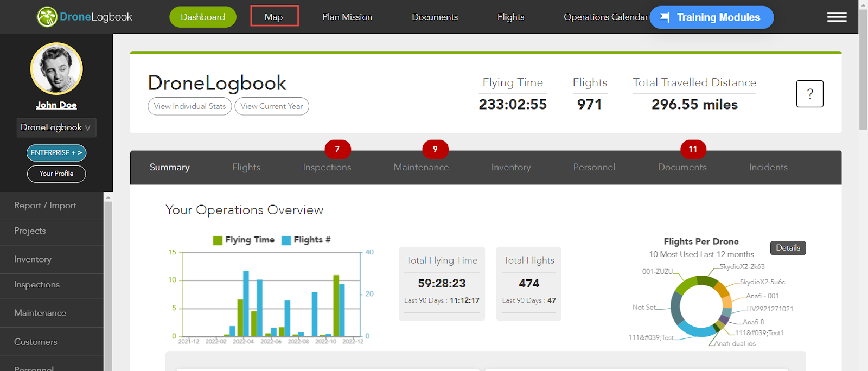Viewport: 868px width, 371px height.
Task: Switch to the Inventory tab
Action: pos(511,167)
